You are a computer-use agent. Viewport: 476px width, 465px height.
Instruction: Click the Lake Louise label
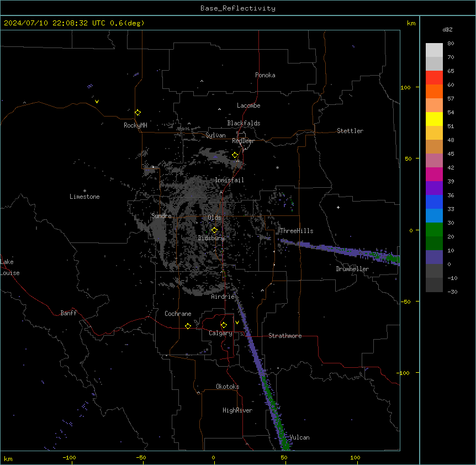(x=10, y=267)
